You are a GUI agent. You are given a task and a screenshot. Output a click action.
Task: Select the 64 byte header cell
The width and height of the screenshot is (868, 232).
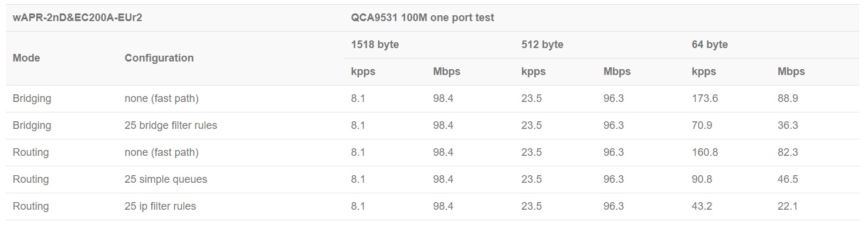[x=710, y=45]
